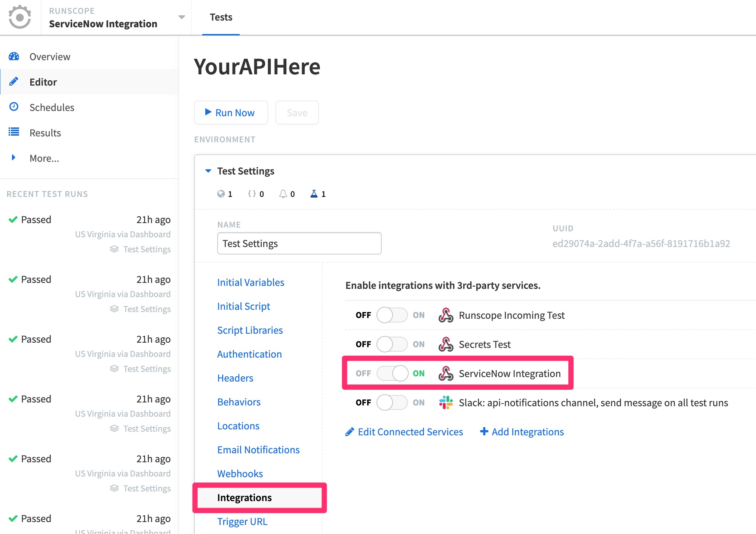
Task: Enable the Secrets Test integration toggle
Action: 392,344
